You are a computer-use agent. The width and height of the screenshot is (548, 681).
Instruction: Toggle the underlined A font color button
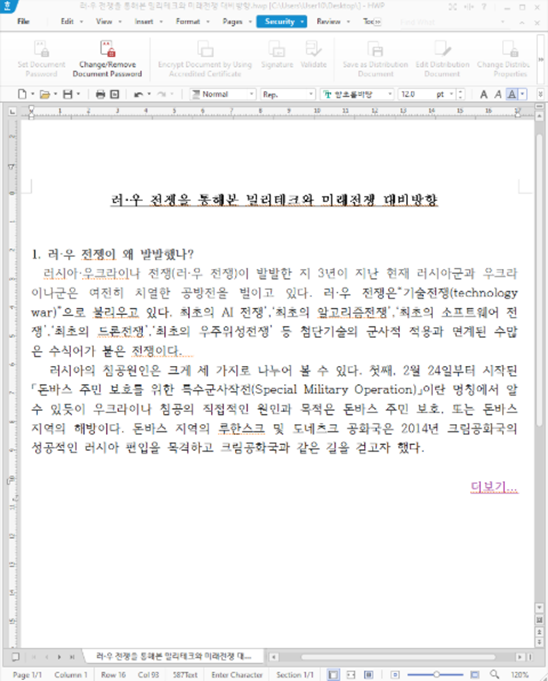512,94
